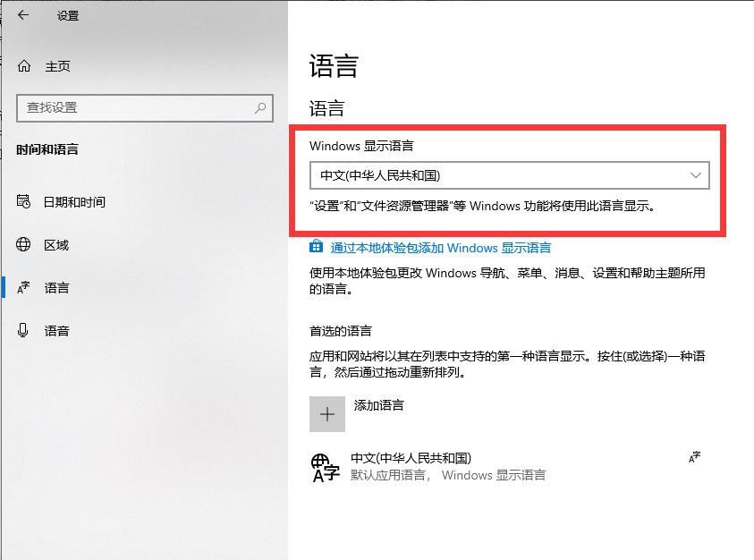This screenshot has width=754, height=560.
Task: Click the Windows 显示语言 label
Action: 361,146
